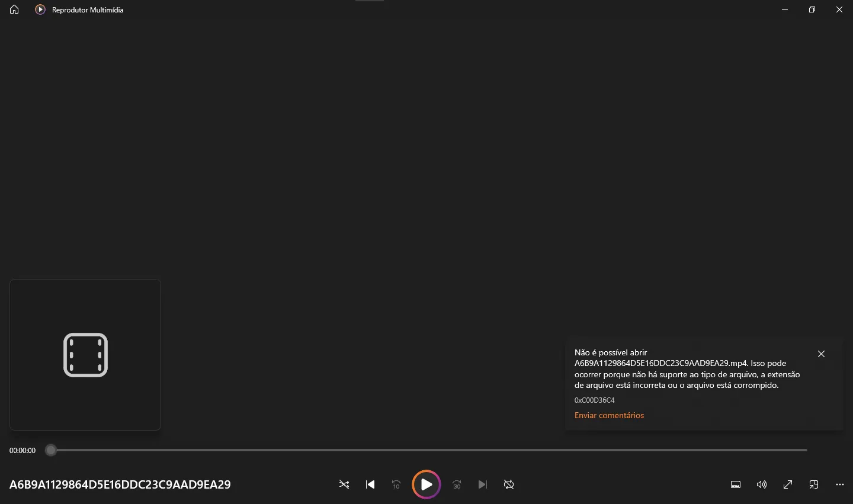Open the volume control
Screen dimensions: 853x504
(762, 484)
